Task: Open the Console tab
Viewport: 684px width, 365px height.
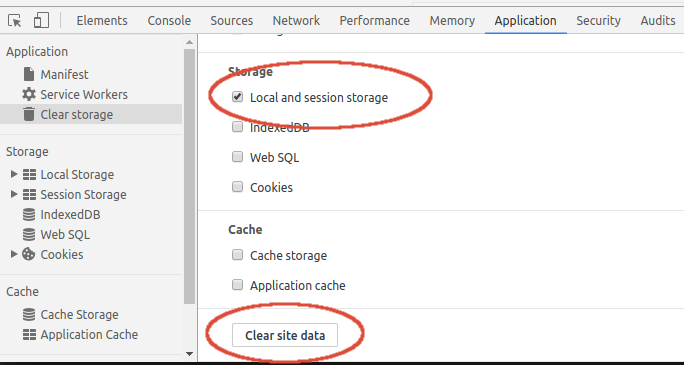Action: (x=169, y=20)
